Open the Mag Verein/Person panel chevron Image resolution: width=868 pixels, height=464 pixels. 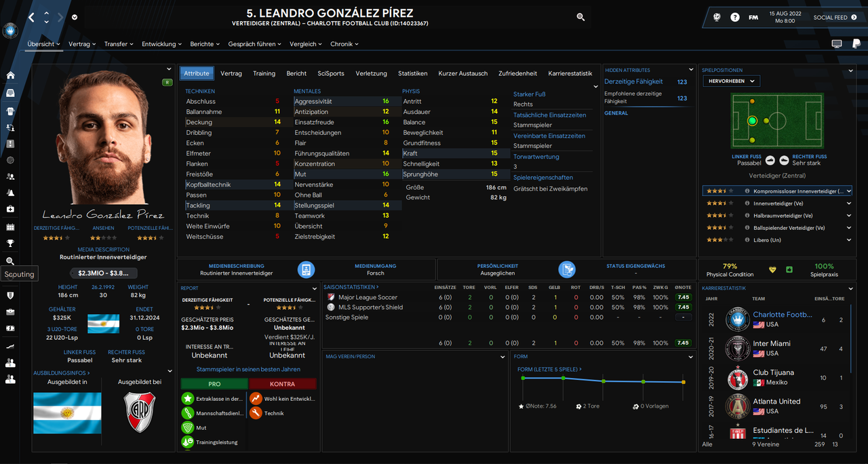(x=502, y=356)
